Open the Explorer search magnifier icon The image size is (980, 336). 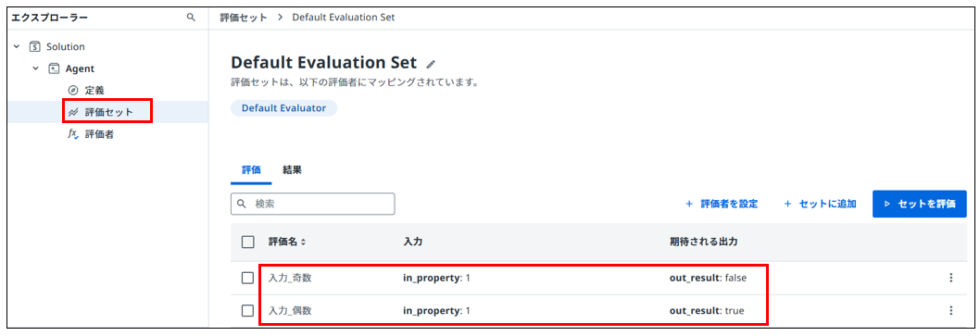191,18
